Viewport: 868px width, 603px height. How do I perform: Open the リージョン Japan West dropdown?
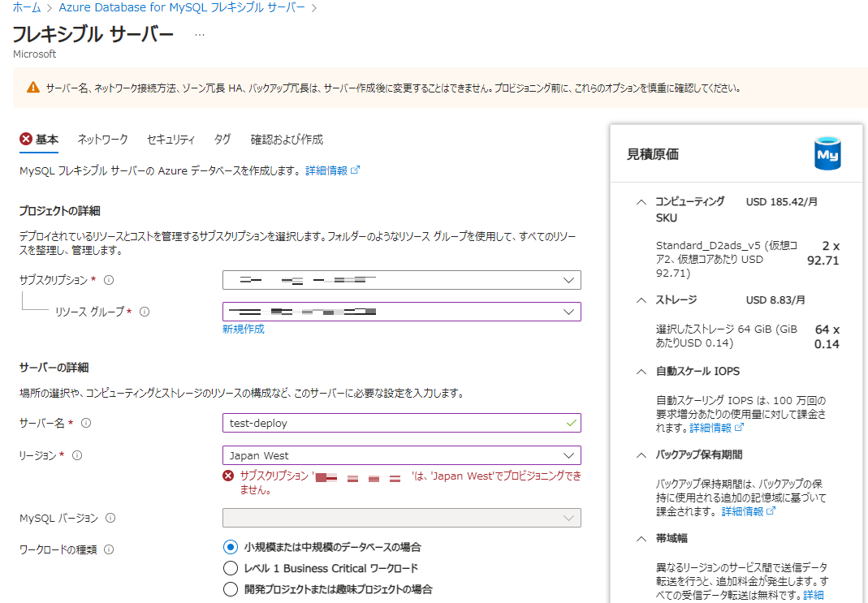pos(402,455)
